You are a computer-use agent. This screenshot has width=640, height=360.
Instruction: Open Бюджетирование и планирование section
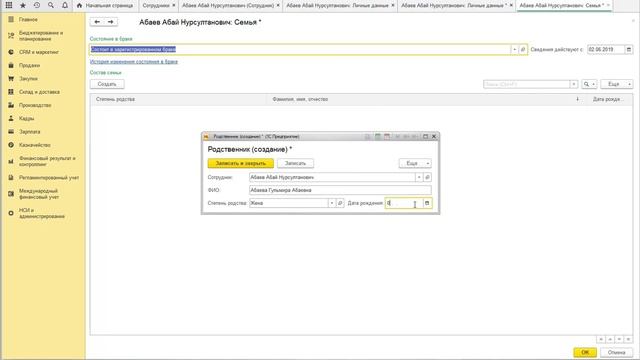pos(41,36)
